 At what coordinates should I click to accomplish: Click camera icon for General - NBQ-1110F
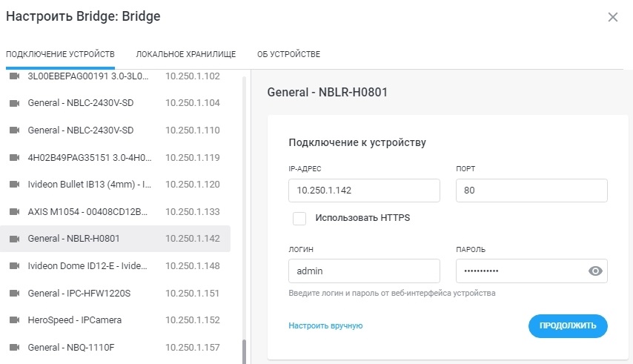[15, 348]
